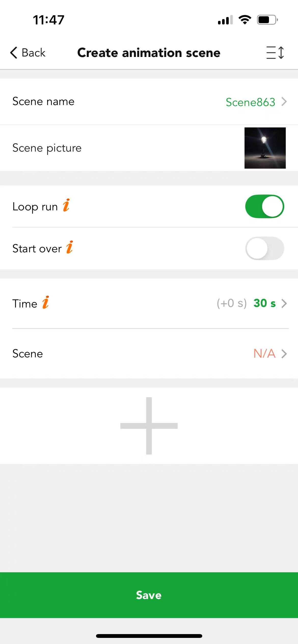Tap the Loop run info icon
This screenshot has height=644, width=298.
pos(66,205)
